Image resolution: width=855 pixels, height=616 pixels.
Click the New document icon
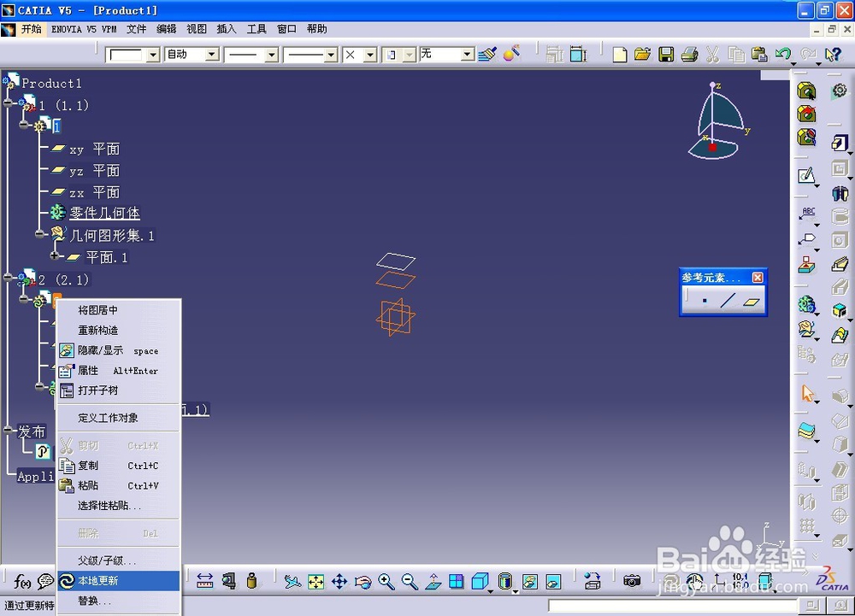coord(619,55)
